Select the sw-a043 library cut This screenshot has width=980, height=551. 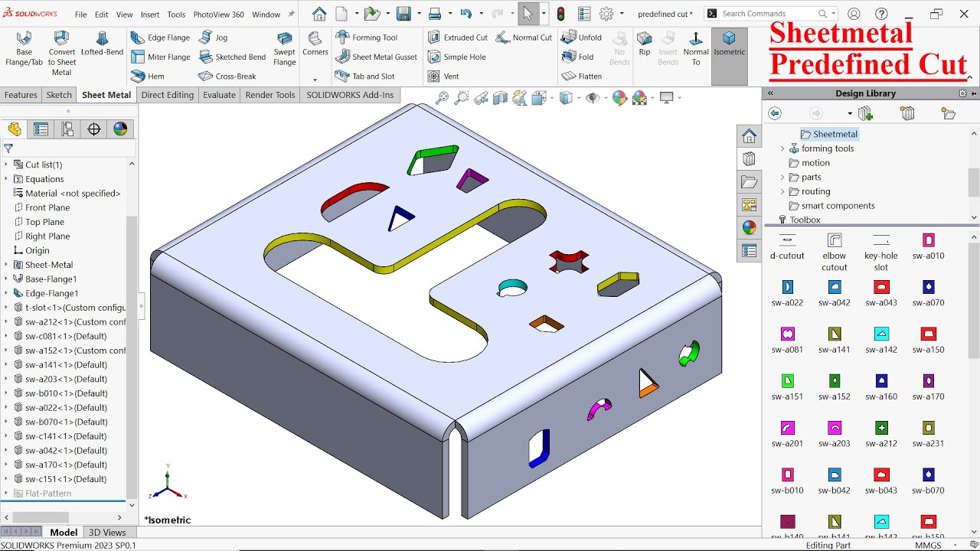(x=881, y=293)
